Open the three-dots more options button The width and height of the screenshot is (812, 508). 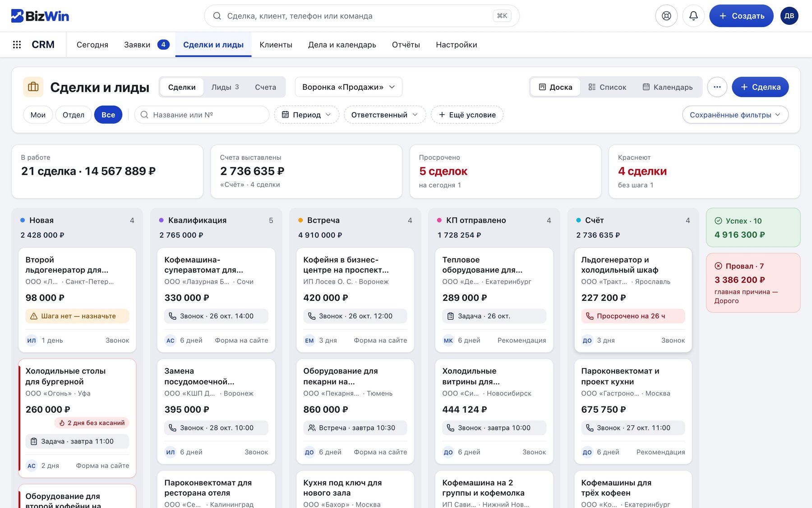pos(717,87)
